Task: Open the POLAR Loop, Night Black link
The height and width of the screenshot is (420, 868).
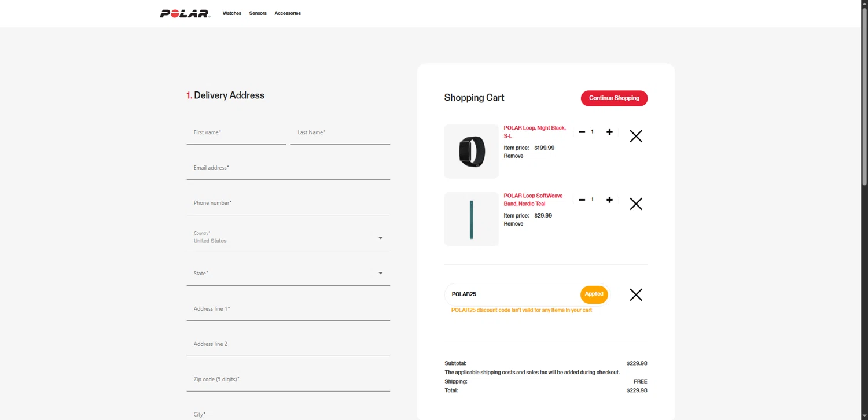Action: click(535, 132)
